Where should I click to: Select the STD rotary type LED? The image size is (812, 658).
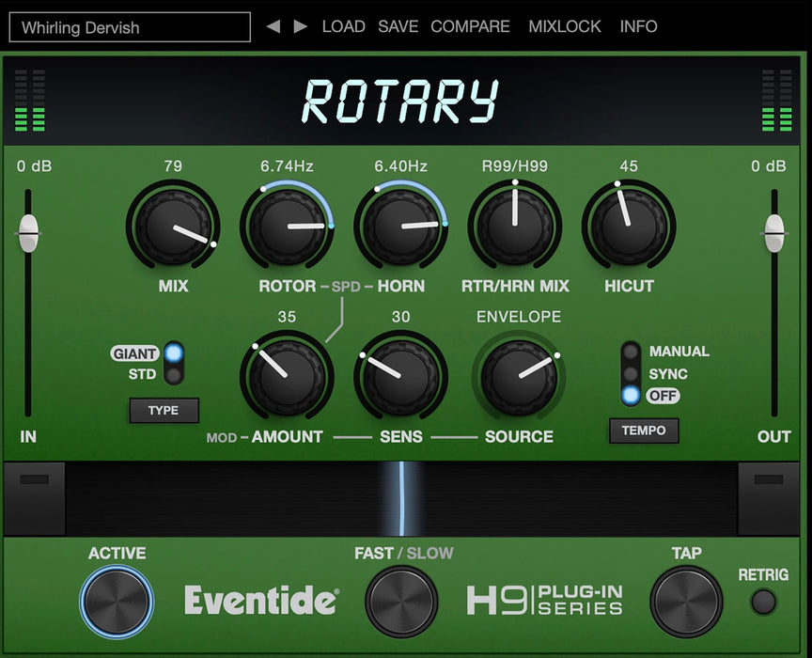pyautogui.click(x=174, y=374)
